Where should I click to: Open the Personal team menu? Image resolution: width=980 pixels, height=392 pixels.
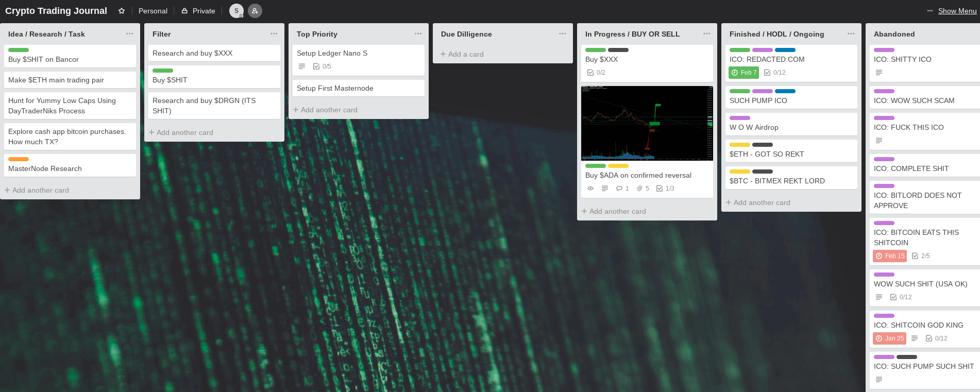pyautogui.click(x=153, y=11)
